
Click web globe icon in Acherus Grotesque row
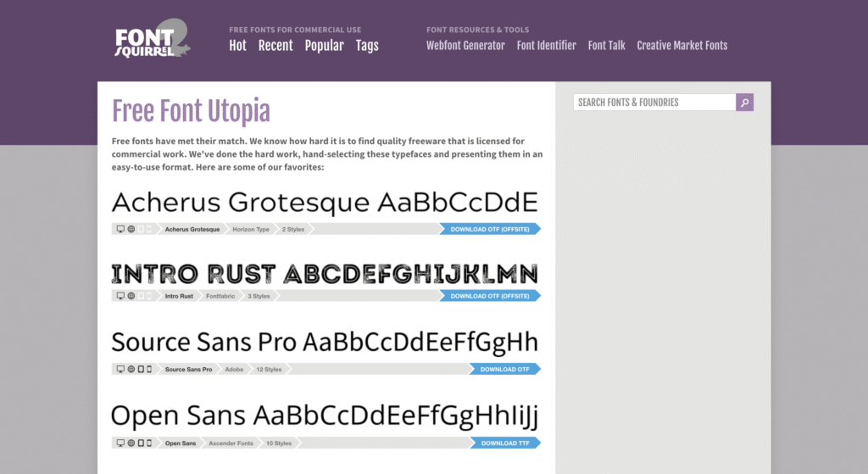click(131, 229)
